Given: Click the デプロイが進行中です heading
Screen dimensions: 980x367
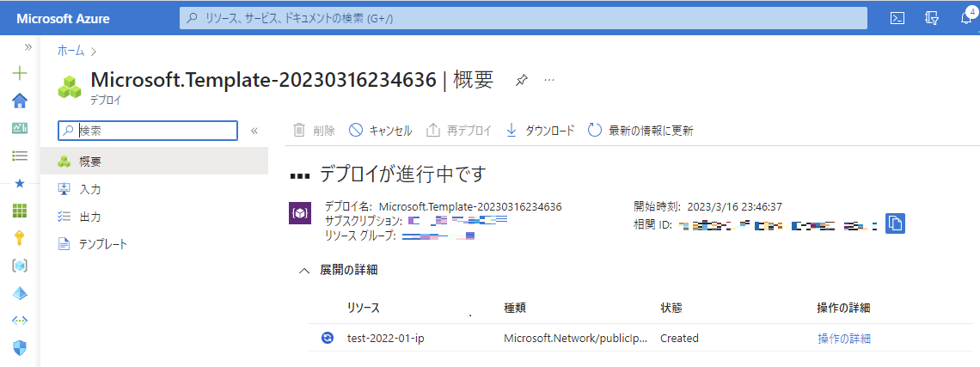Looking at the screenshot, I should [x=401, y=174].
